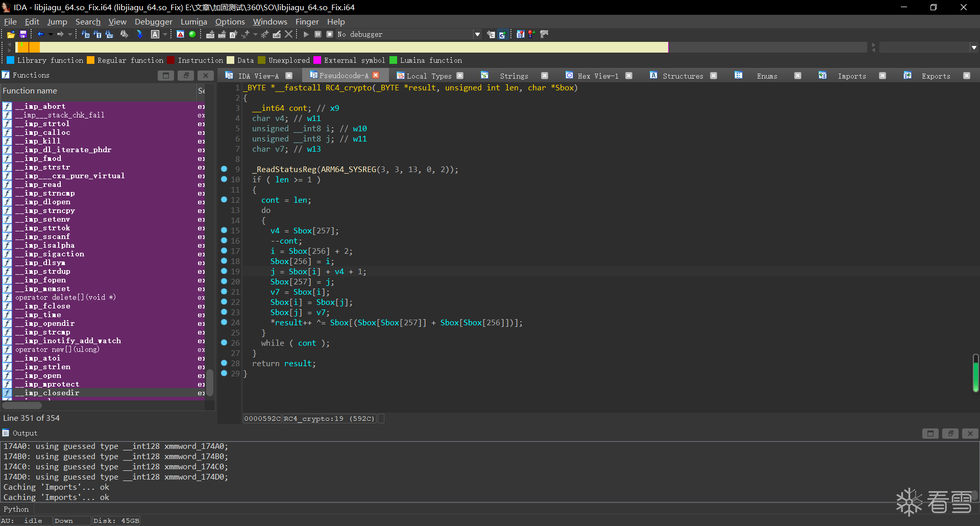Open the No debugger dropdown
This screenshot has height=526, width=980.
(x=477, y=34)
